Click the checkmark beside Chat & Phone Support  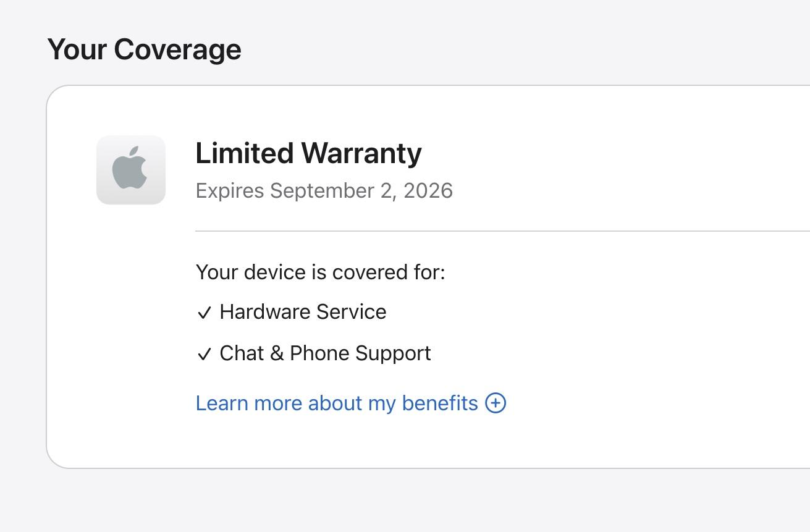tap(204, 354)
